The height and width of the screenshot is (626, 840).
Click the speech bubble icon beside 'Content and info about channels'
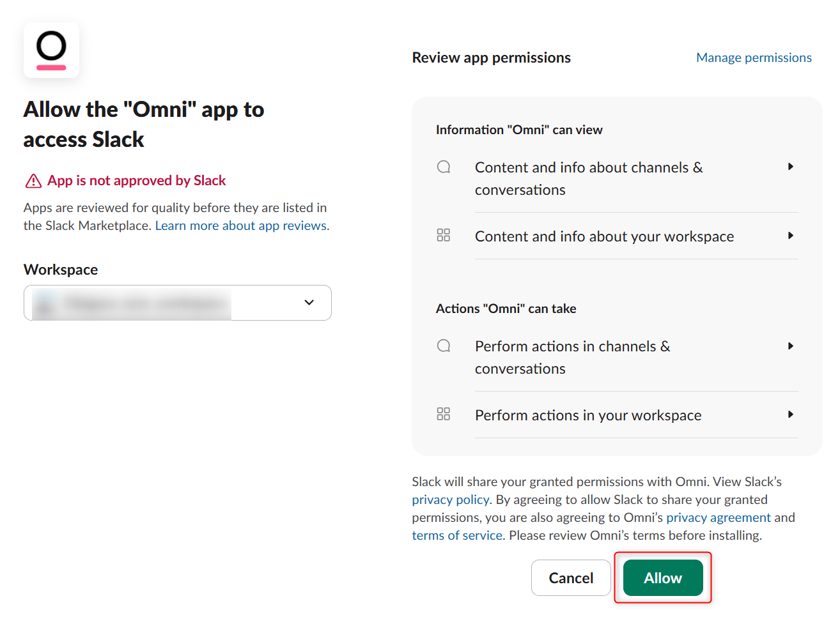(x=444, y=167)
